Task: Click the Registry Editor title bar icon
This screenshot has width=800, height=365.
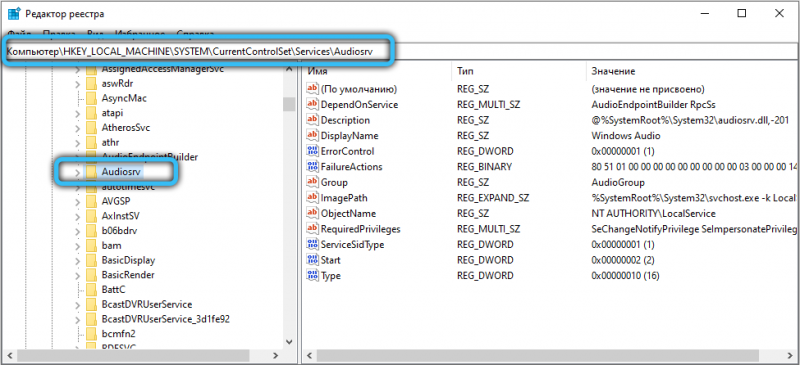Action: tap(14, 14)
